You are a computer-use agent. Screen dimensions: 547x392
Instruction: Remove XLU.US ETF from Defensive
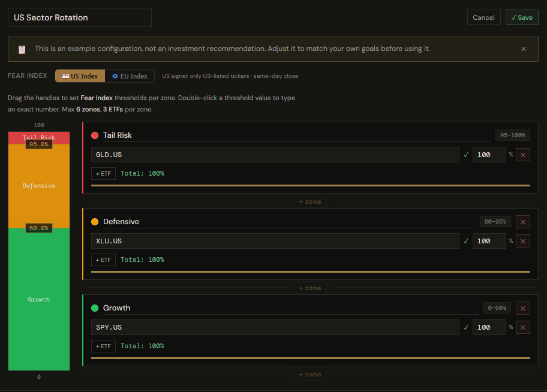tap(523, 241)
